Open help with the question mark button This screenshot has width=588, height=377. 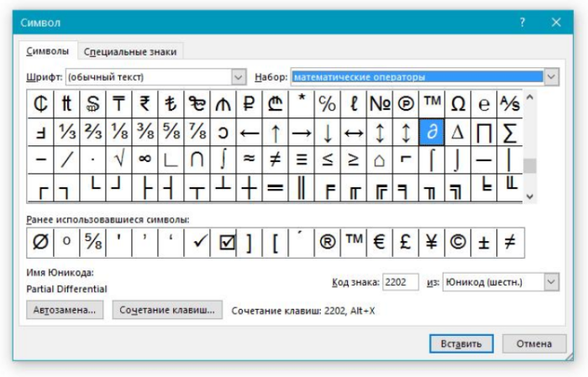tap(522, 23)
